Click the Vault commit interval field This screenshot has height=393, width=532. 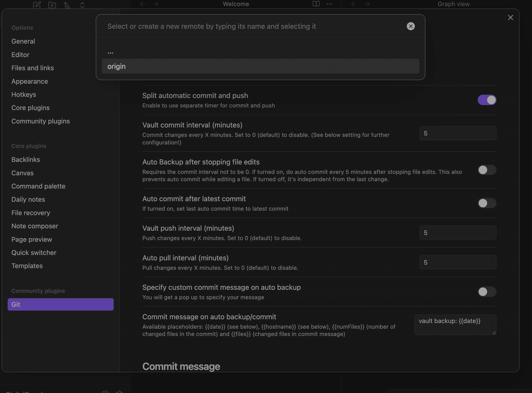(458, 133)
